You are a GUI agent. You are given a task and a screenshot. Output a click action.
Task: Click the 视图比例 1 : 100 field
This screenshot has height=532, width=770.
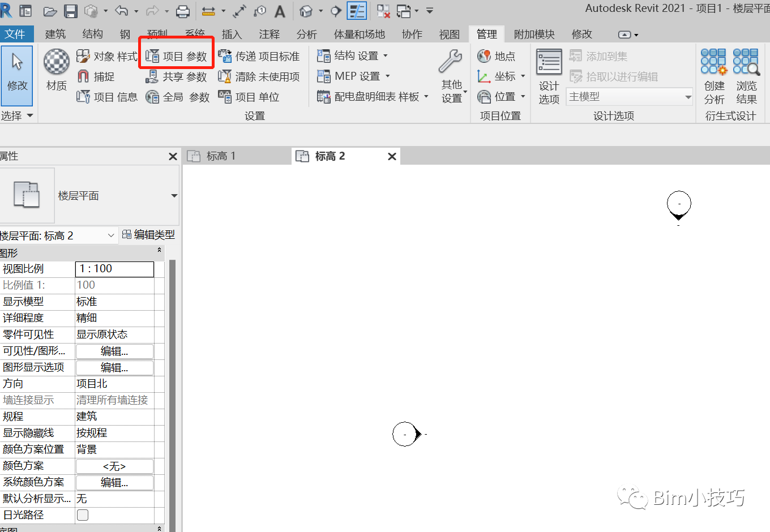(114, 269)
